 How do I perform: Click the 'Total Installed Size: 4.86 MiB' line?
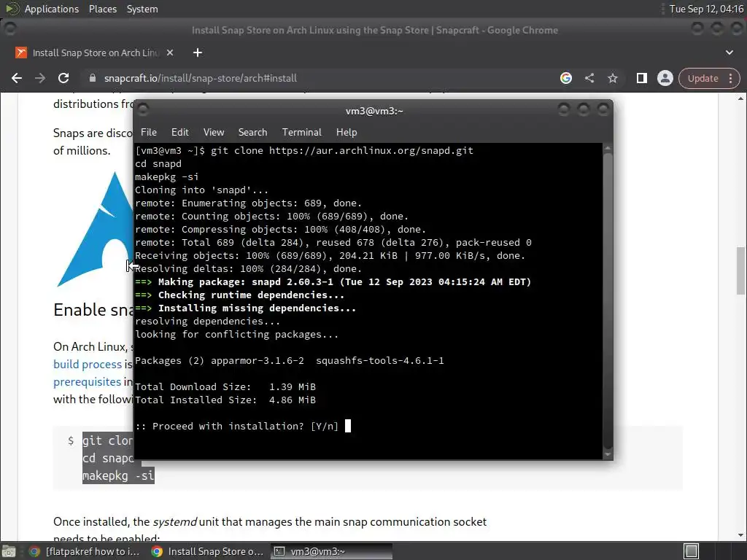225,400
